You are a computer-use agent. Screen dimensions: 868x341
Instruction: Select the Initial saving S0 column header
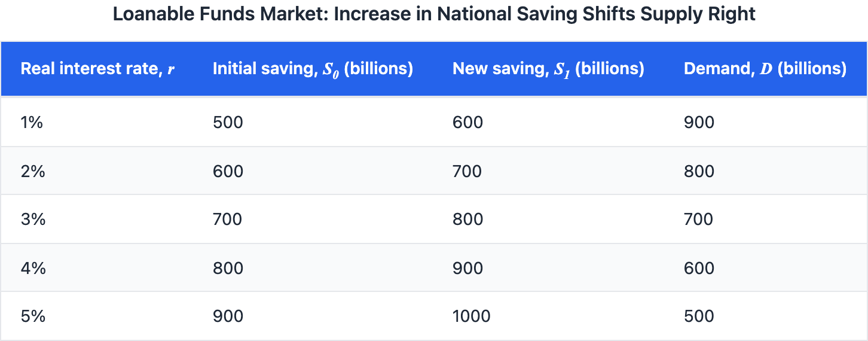pos(313,69)
